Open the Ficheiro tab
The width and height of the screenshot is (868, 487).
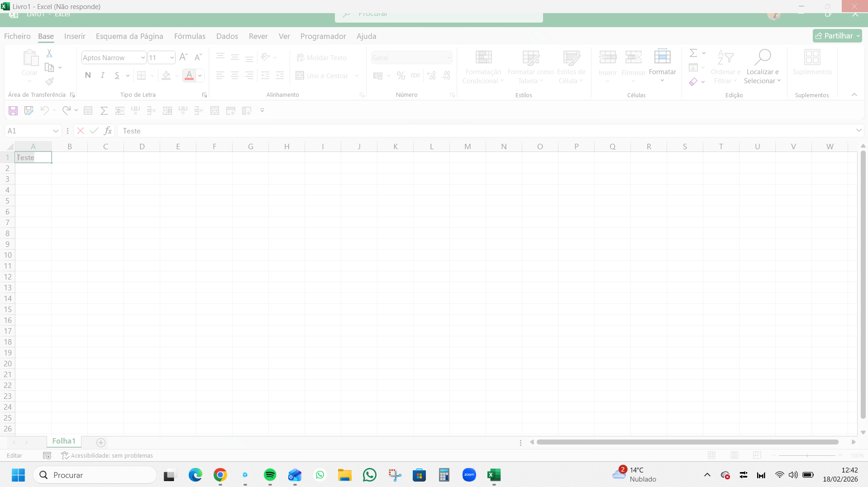pos(17,36)
